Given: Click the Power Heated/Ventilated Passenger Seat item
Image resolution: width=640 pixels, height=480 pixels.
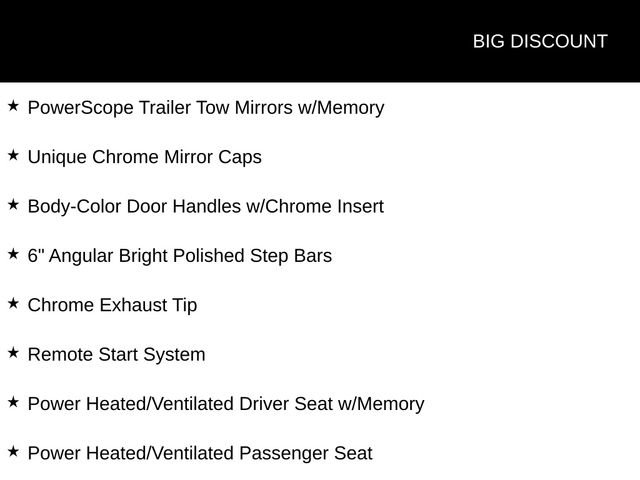Looking at the screenshot, I should [x=200, y=454].
